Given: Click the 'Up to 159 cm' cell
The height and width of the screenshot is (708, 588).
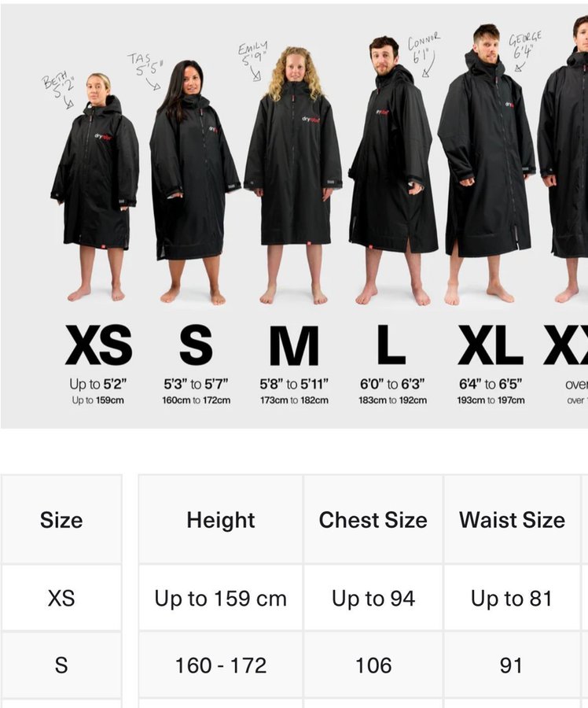Looking at the screenshot, I should [x=221, y=598].
